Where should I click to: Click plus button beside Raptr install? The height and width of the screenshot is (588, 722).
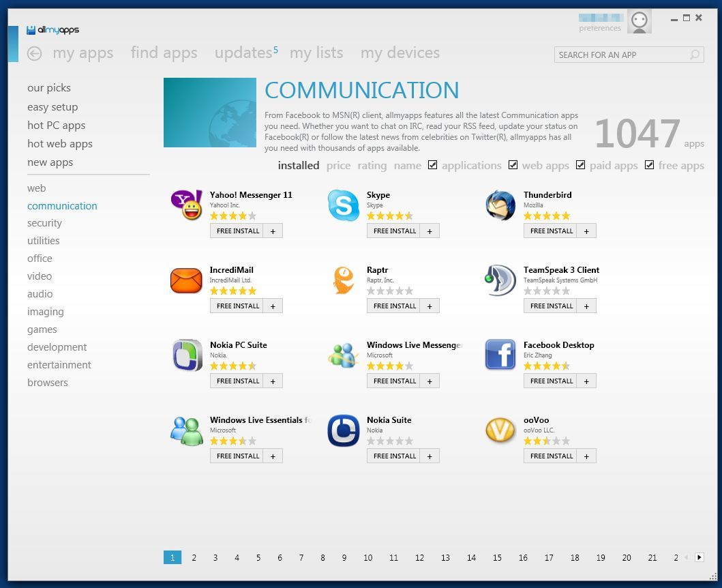point(430,306)
